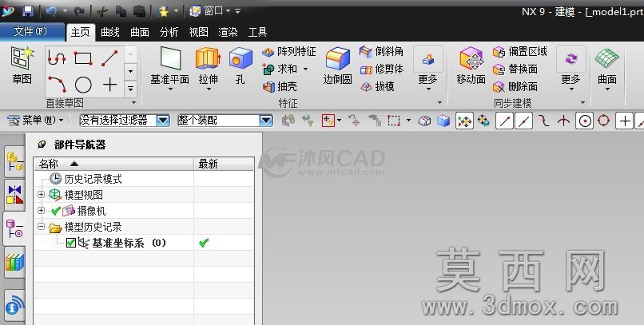
Task: Toggle the Control Point curve snap option
Action: [544, 121]
